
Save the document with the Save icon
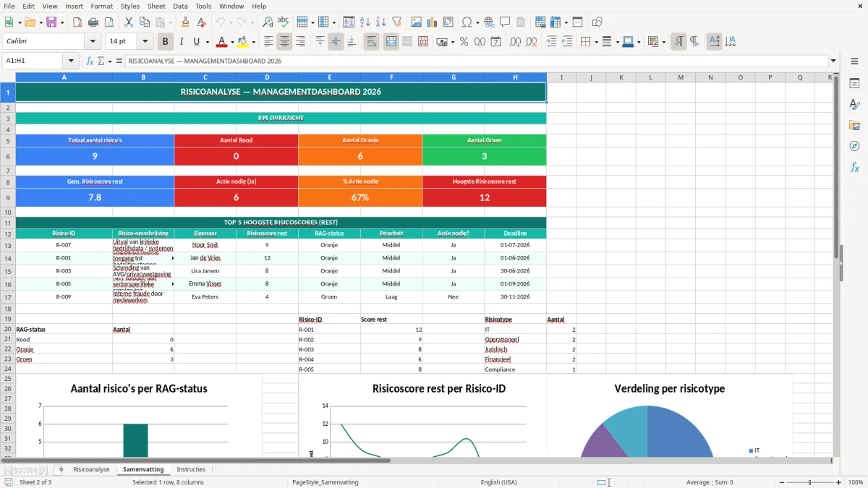click(x=51, y=22)
